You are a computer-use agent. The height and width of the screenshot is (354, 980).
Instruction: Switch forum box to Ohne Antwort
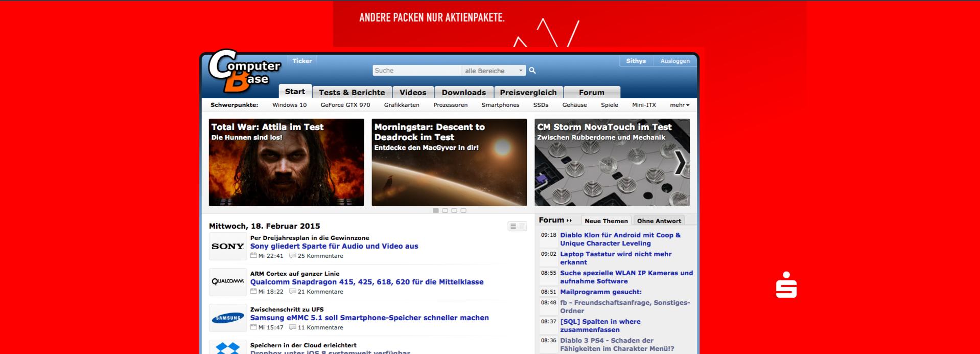point(659,220)
